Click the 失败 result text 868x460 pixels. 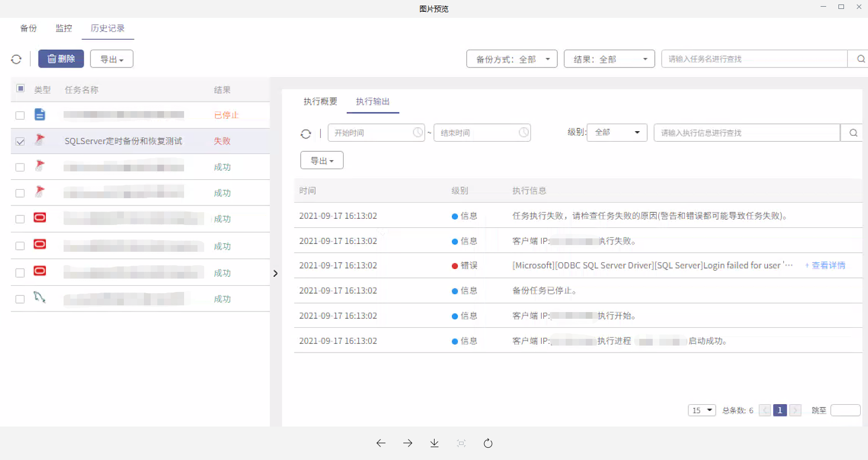coord(222,141)
